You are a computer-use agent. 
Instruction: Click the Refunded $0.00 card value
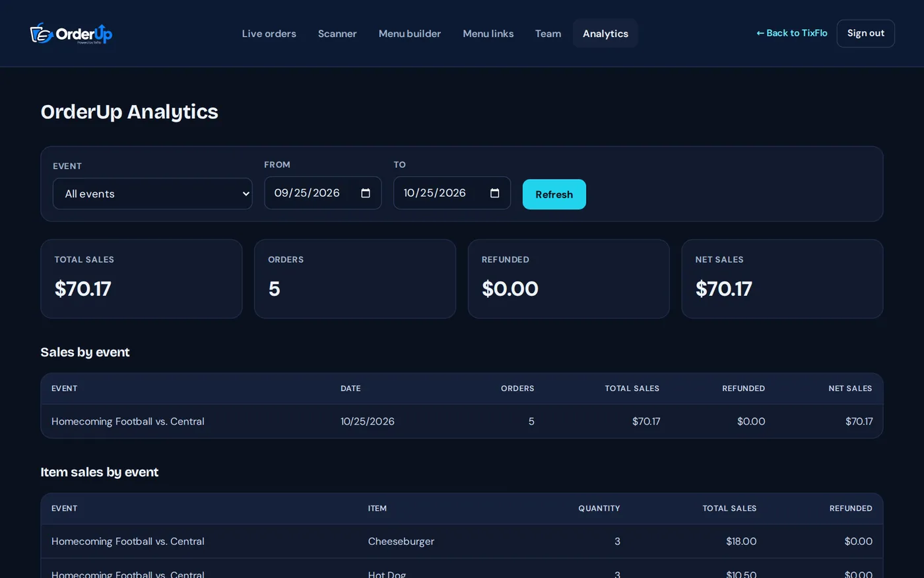(510, 289)
